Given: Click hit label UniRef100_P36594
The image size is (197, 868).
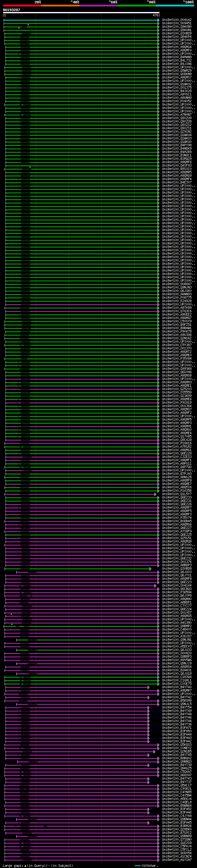Looking at the screenshot, I should click(177, 592).
